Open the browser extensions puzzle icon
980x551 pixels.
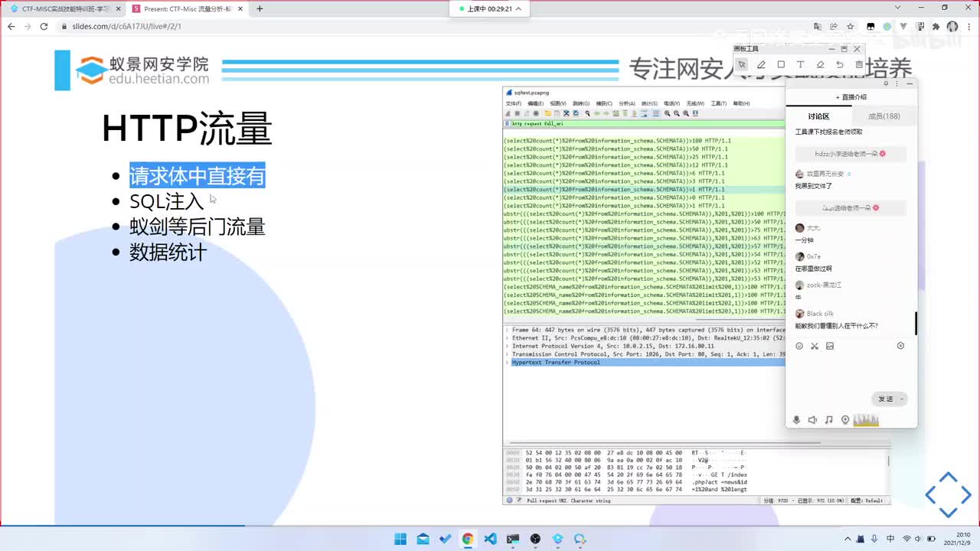[936, 26]
